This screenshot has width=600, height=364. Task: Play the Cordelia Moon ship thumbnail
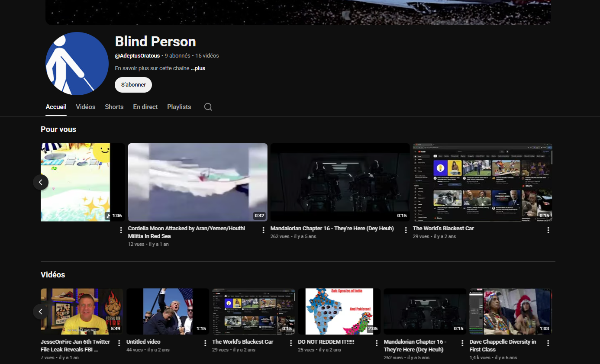coord(198,182)
